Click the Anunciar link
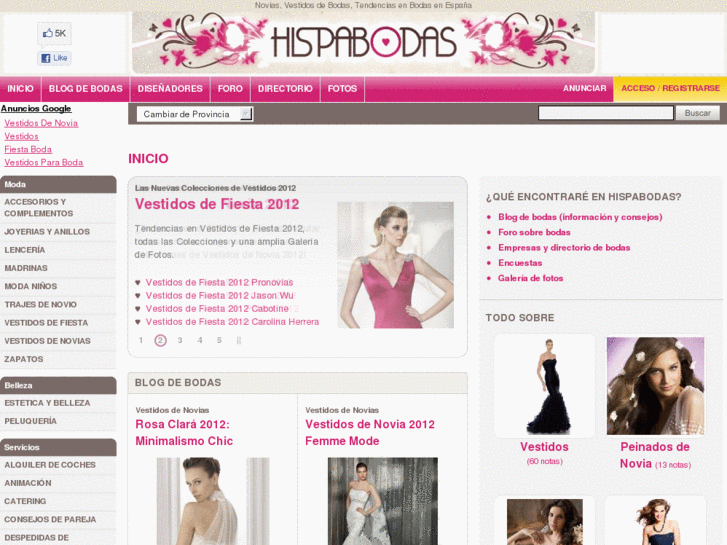The image size is (727, 545). pyautogui.click(x=584, y=88)
